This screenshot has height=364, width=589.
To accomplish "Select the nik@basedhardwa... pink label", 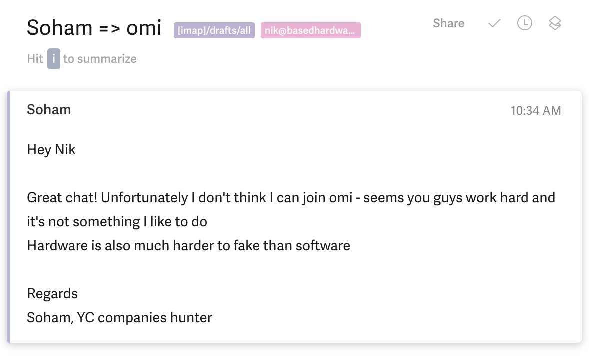I will click(x=310, y=30).
